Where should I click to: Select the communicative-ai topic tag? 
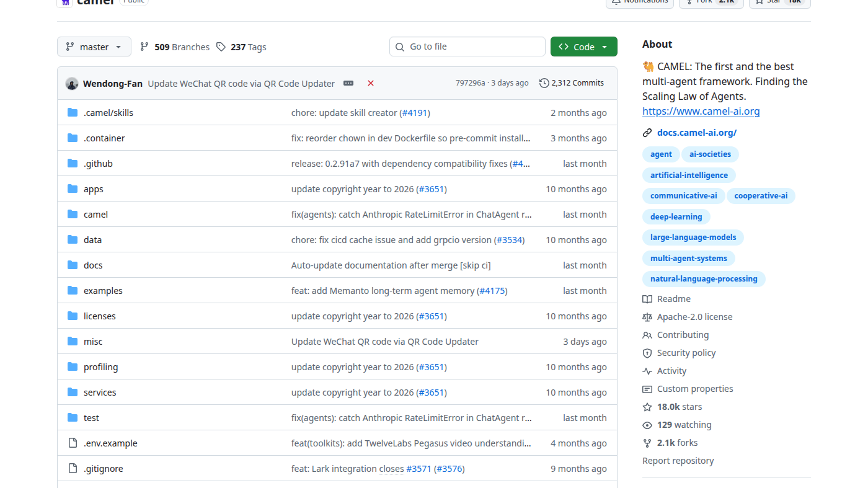pos(683,196)
